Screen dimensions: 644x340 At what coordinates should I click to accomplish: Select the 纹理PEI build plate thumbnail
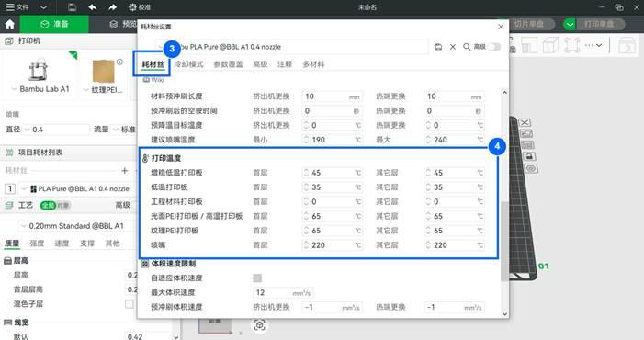pos(103,71)
